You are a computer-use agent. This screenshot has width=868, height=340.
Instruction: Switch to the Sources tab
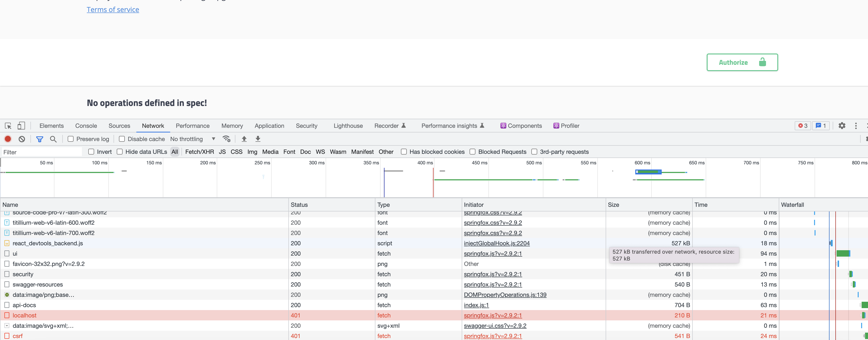tap(119, 126)
